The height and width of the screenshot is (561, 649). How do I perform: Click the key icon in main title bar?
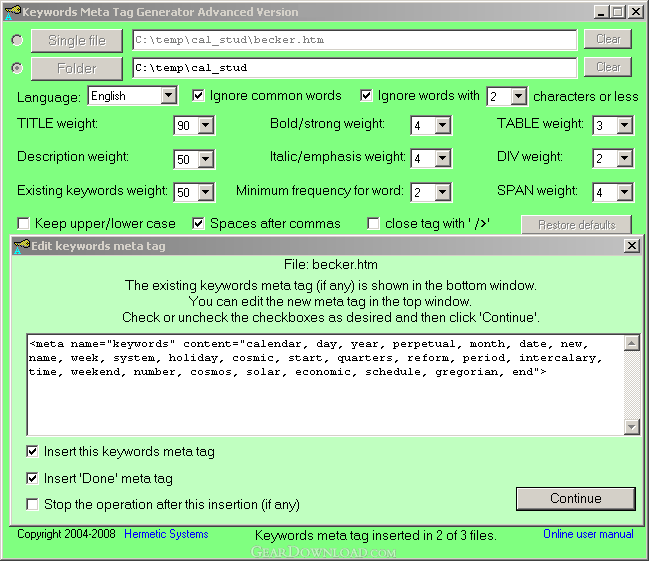12,12
